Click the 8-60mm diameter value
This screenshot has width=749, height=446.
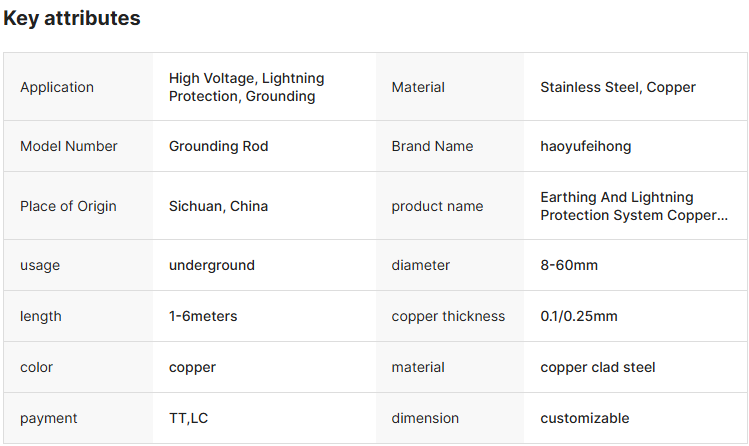[569, 265]
